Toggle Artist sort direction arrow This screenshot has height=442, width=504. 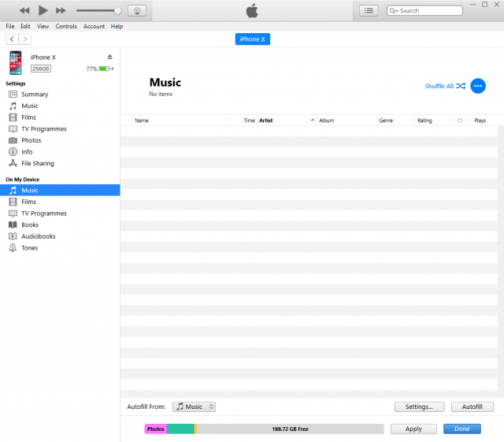313,121
